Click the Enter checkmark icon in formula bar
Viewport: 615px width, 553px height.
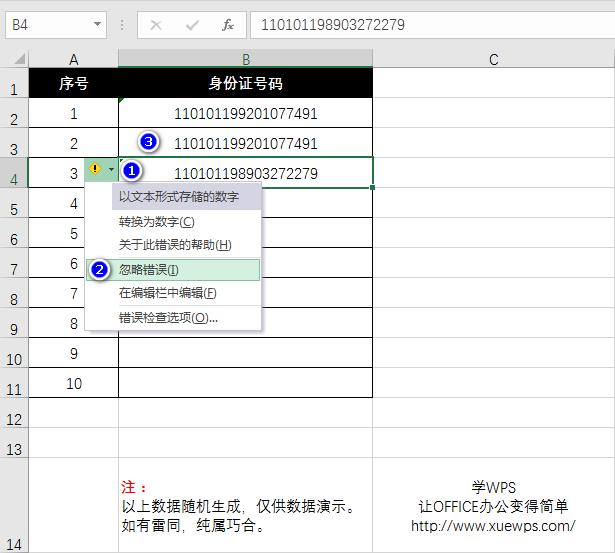coord(192,25)
